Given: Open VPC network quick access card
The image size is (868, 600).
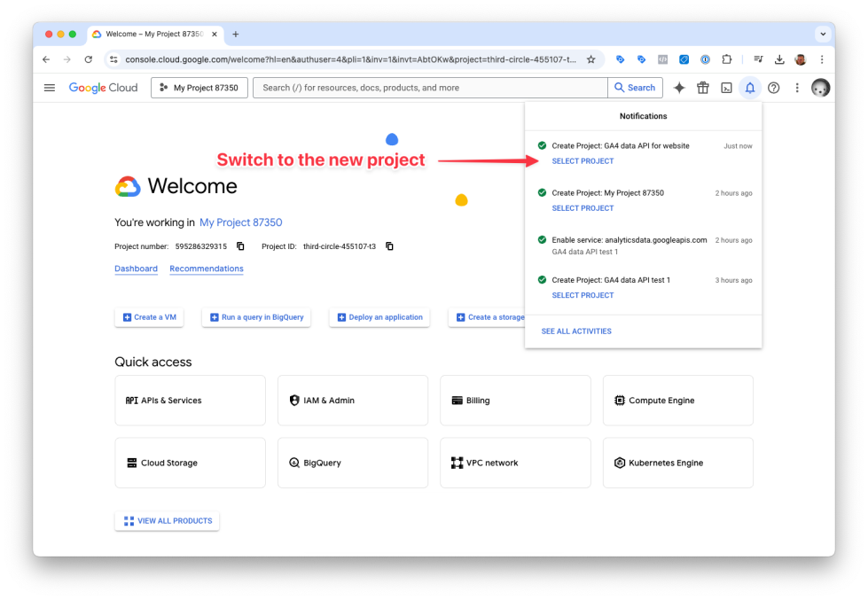Looking at the screenshot, I should coord(515,463).
